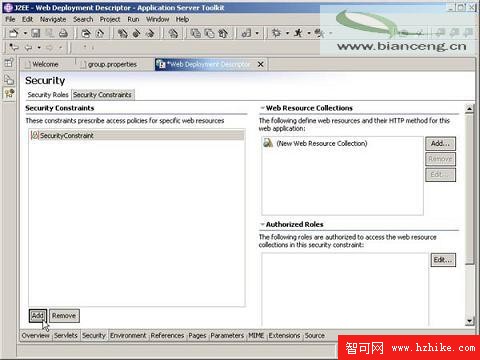Click the Run running-man toolbar icon
Screen dimensions: 480x360
(x=298, y=33)
